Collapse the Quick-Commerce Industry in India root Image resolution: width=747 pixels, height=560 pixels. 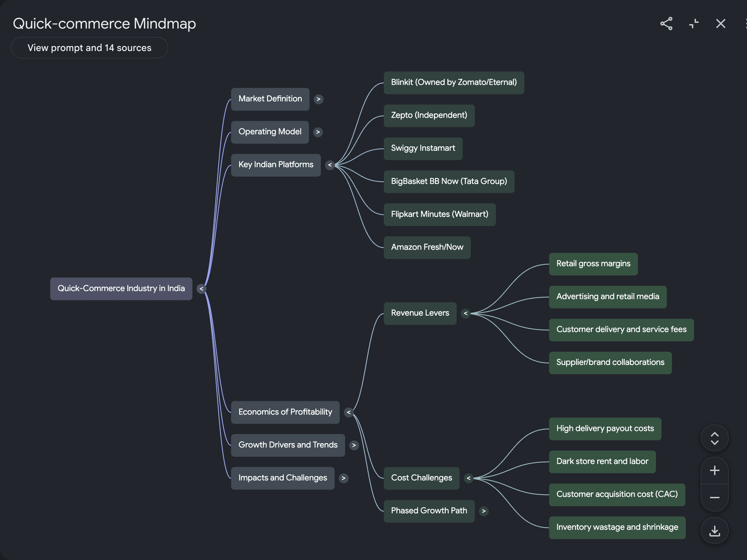pos(201,289)
